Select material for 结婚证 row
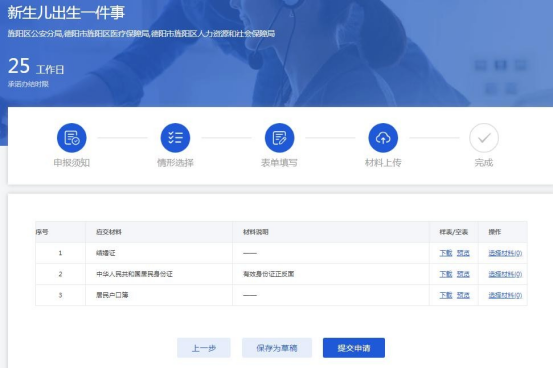Image resolution: width=554 pixels, height=369 pixels. [x=505, y=253]
